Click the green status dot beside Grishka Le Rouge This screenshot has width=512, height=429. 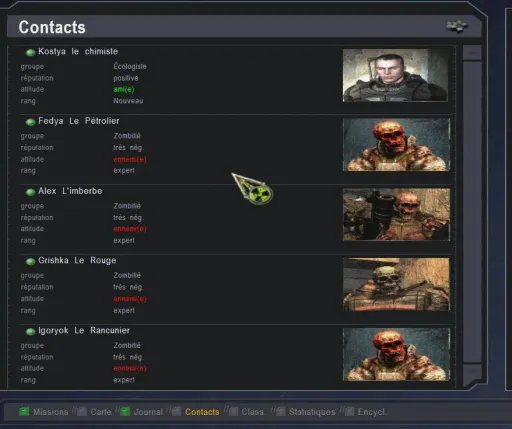[30, 261]
